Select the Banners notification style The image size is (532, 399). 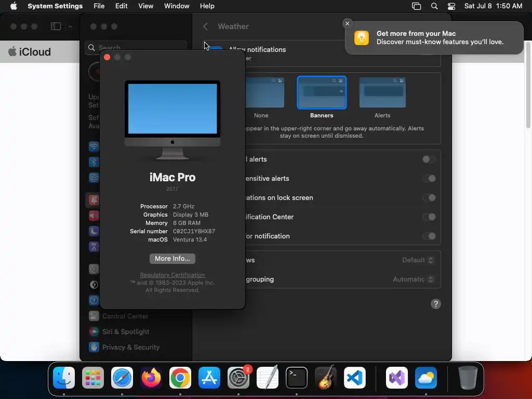[x=322, y=97]
